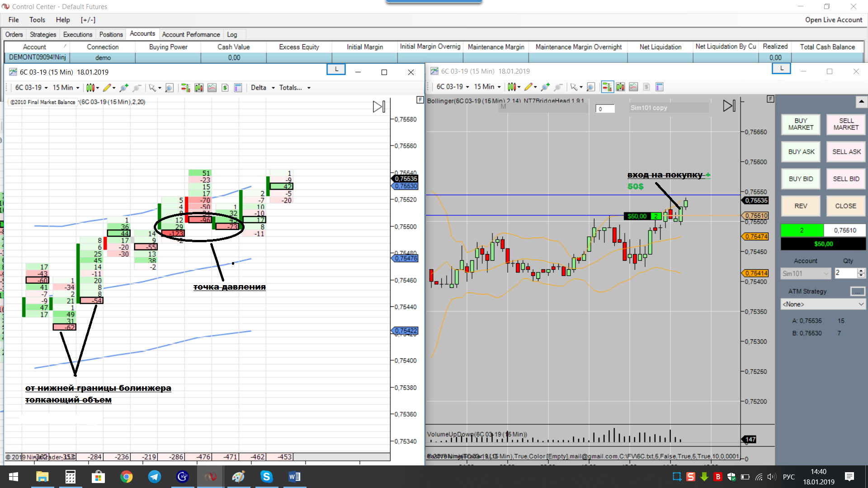Click the Qty input field
Image resolution: width=868 pixels, height=488 pixels.
pyautogui.click(x=845, y=273)
